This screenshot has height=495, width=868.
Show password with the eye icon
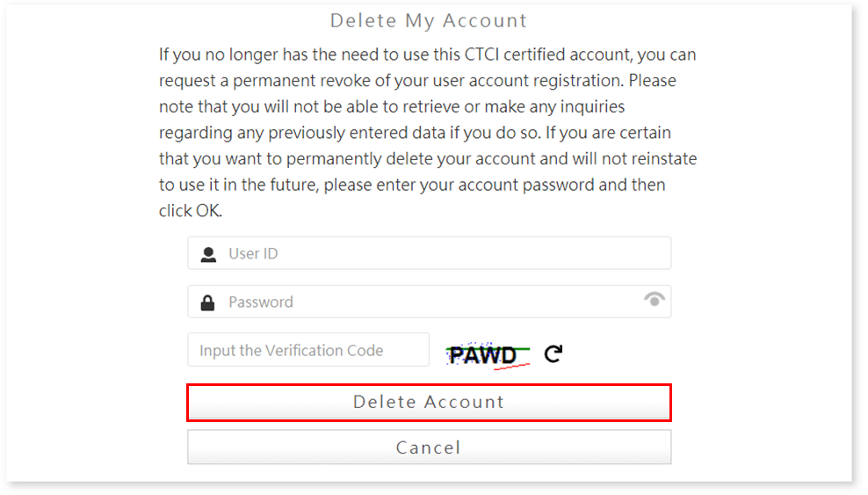[654, 300]
